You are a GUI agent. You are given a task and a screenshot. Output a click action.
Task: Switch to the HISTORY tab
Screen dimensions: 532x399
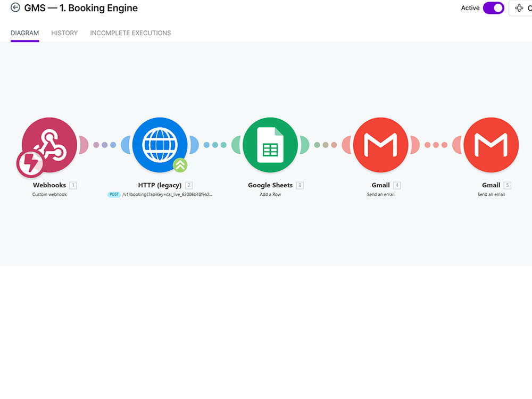tap(64, 33)
